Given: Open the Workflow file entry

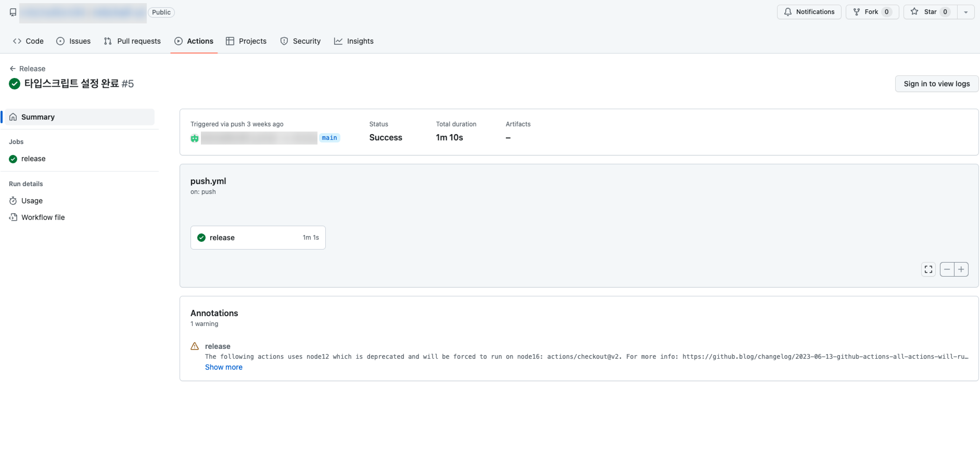Looking at the screenshot, I should (x=43, y=217).
